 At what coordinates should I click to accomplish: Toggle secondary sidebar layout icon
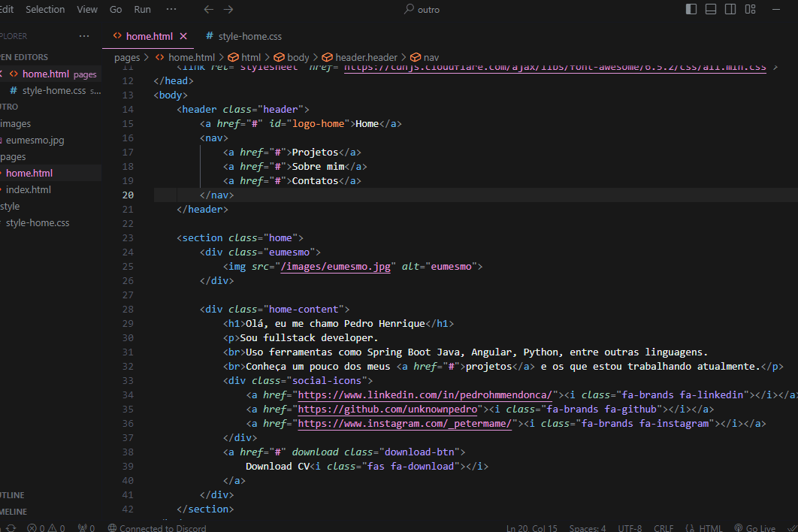tap(730, 9)
